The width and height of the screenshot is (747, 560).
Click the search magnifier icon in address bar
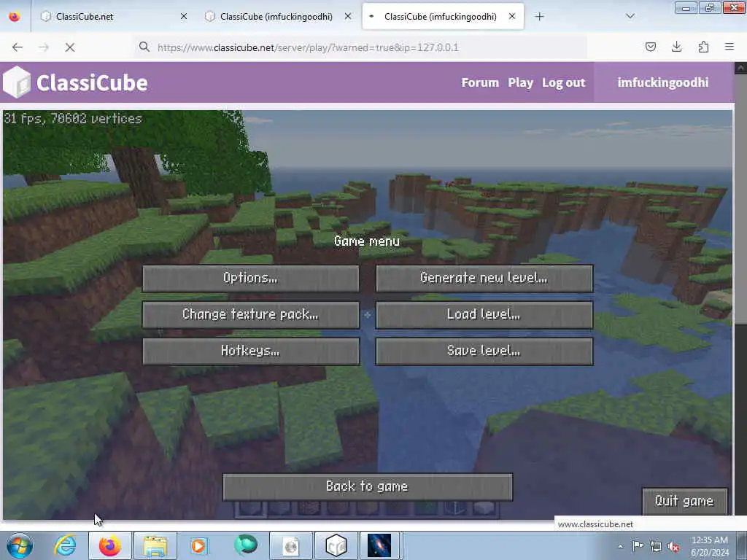tap(144, 47)
